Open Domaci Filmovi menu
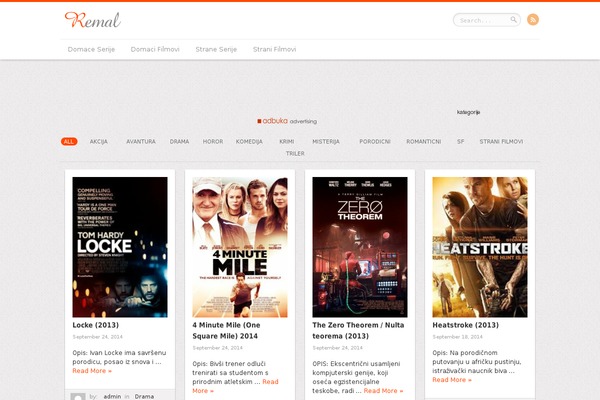 tap(155, 49)
